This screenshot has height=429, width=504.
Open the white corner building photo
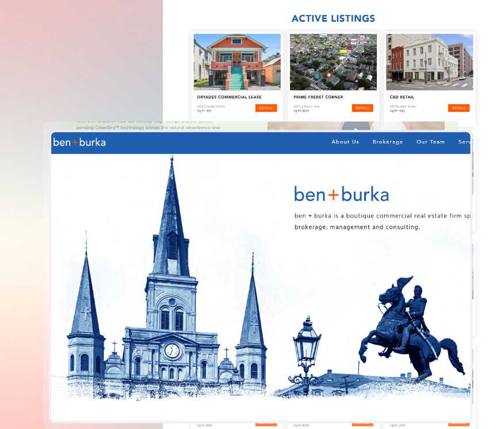(429, 62)
